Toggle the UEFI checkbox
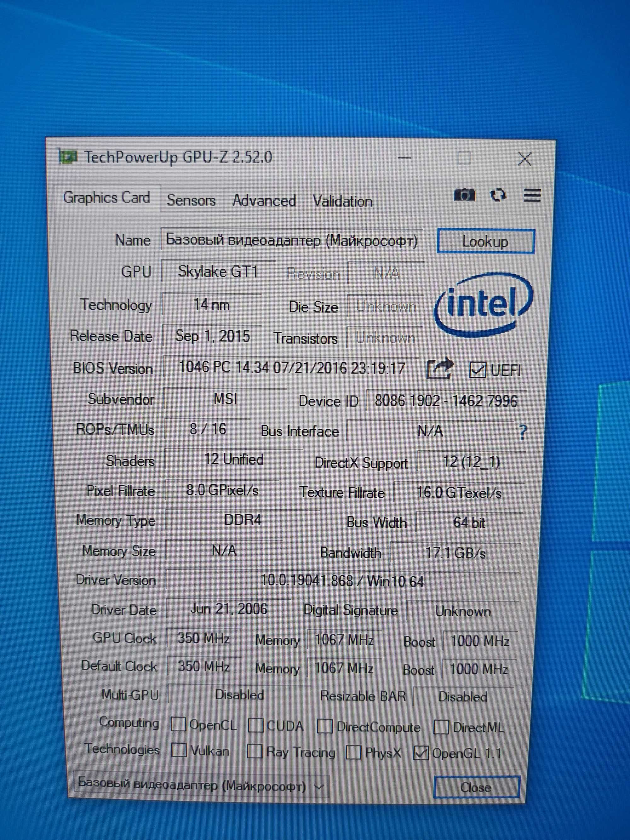 click(477, 369)
